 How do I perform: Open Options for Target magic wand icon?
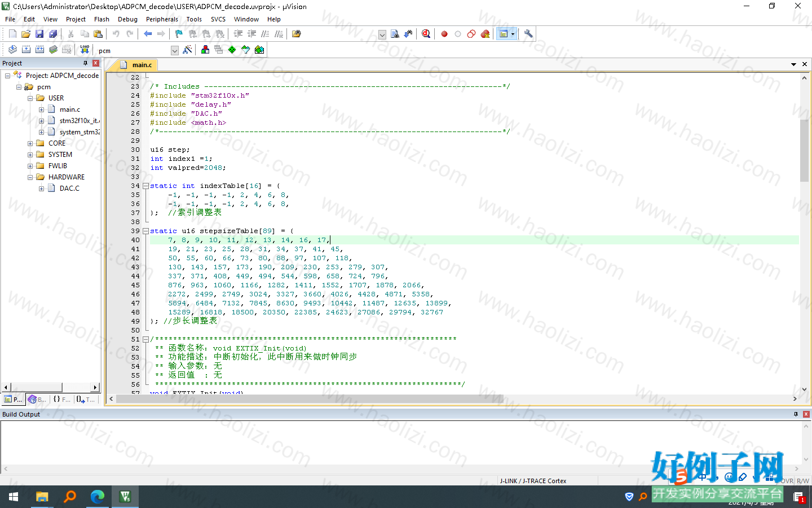[x=187, y=50]
